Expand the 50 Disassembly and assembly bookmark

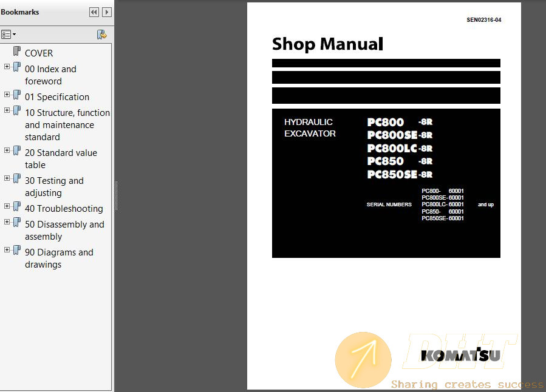point(7,222)
